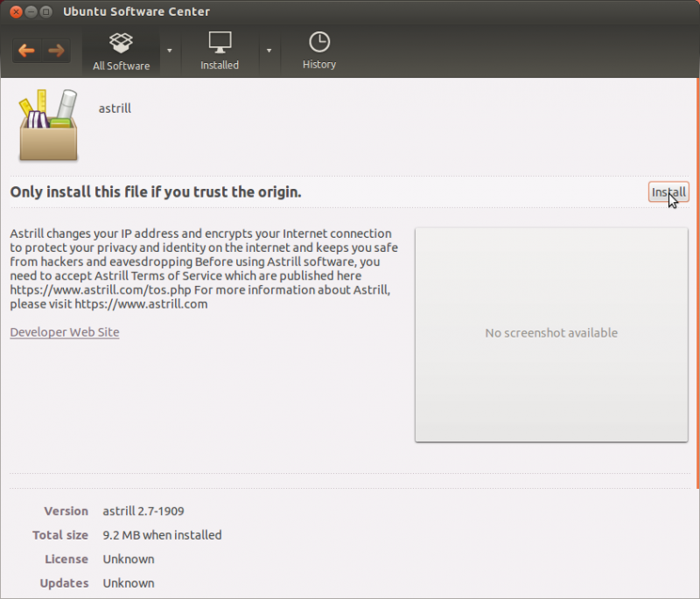
Task: Click the astrill application name
Action: [x=115, y=108]
